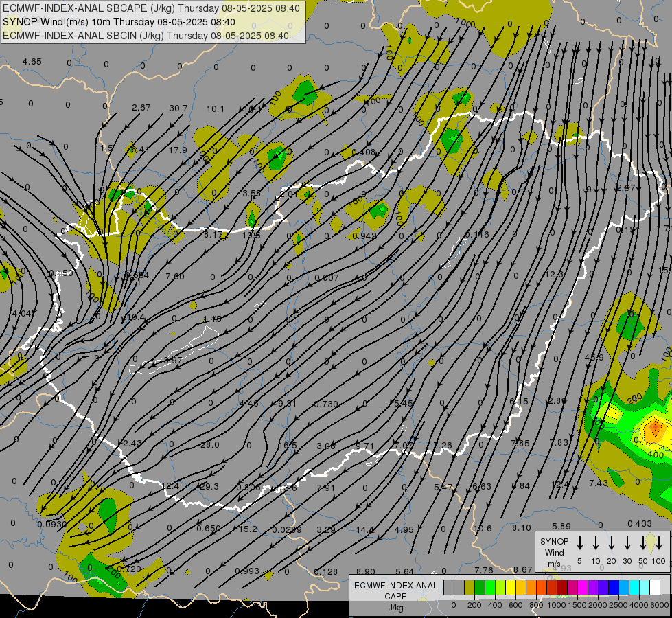Click the 16.5 value on the map
This screenshot has height=618, width=672.
[x=288, y=445]
